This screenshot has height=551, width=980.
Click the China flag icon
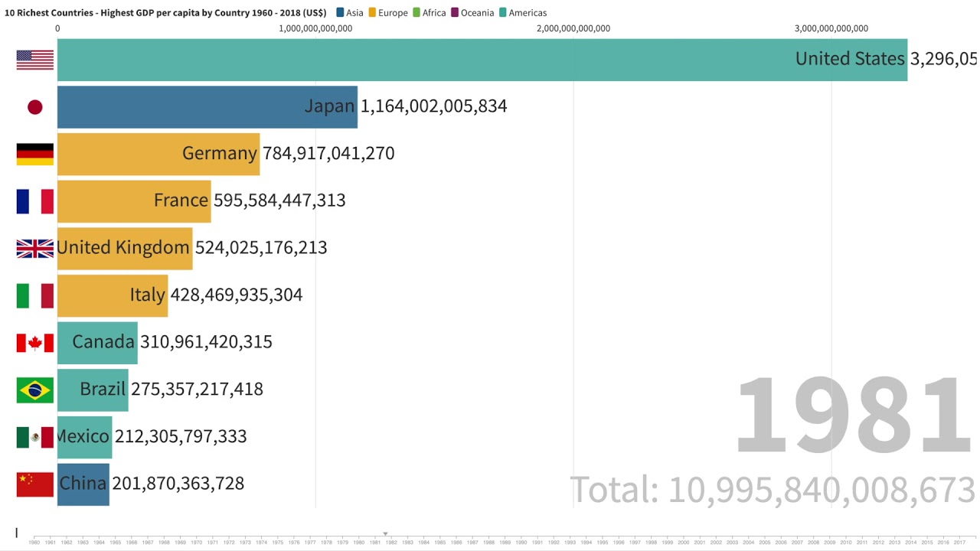point(35,484)
